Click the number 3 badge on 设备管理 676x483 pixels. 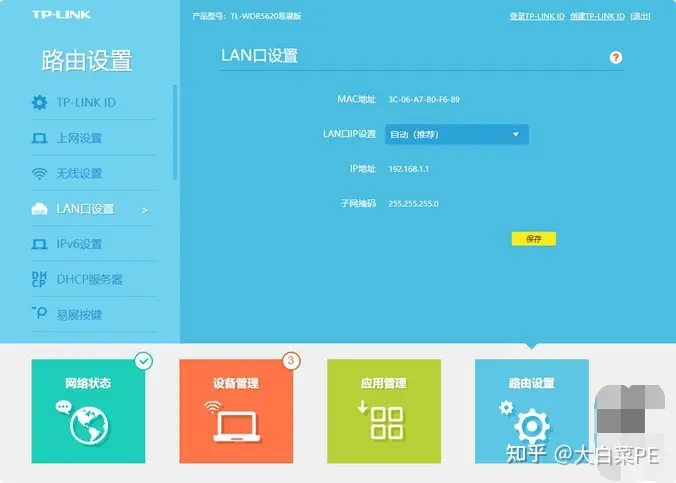click(291, 361)
